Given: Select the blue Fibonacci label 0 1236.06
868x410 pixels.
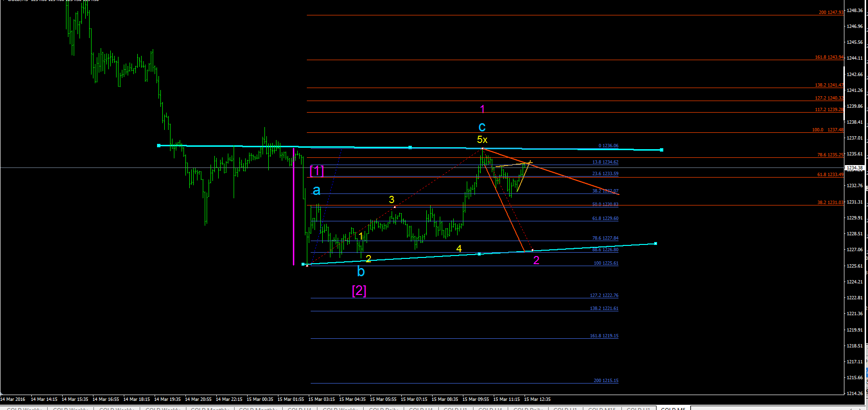Looking at the screenshot, I should click(x=608, y=146).
